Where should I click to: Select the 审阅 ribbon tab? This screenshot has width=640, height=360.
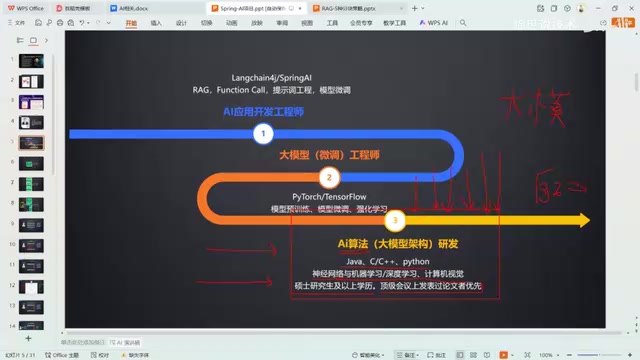pyautogui.click(x=282, y=23)
